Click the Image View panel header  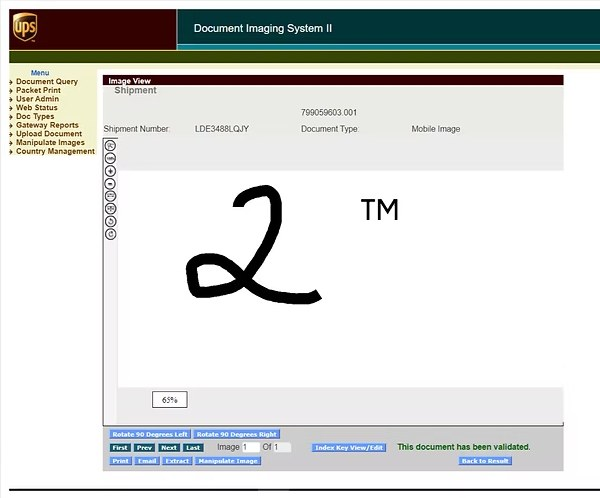tap(333, 80)
